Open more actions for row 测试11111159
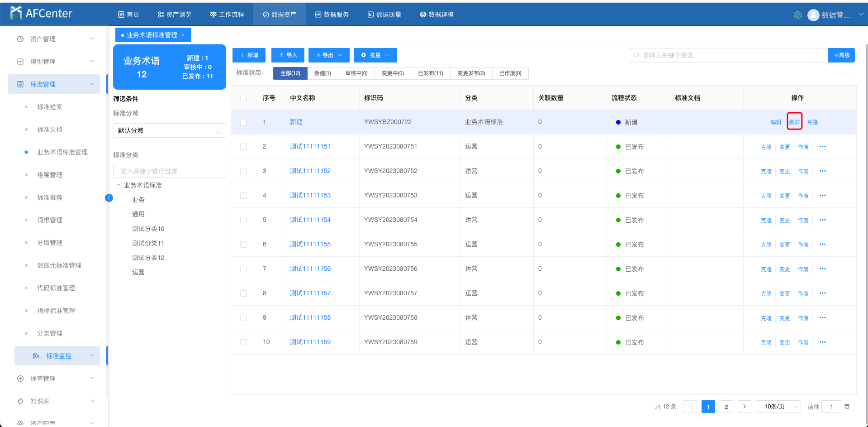The height and width of the screenshot is (427, 868). click(822, 342)
